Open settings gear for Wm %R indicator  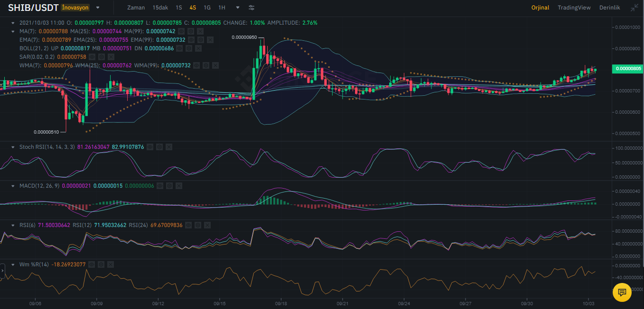(x=101, y=264)
